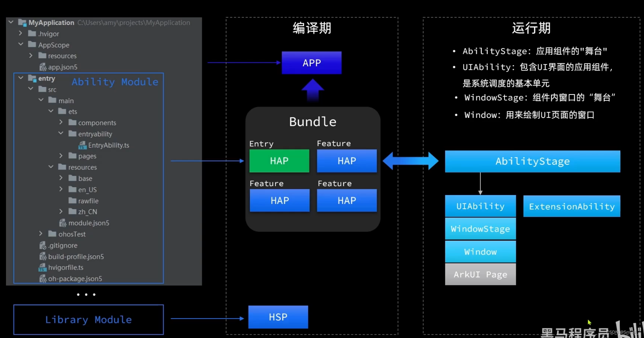Click the UIAbility box
644x338 pixels.
480,206
